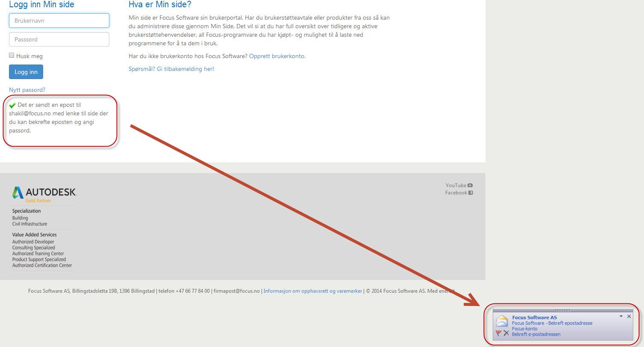The image size is (644, 347).
Task: Flag the email in the notification popup
Action: tap(498, 333)
